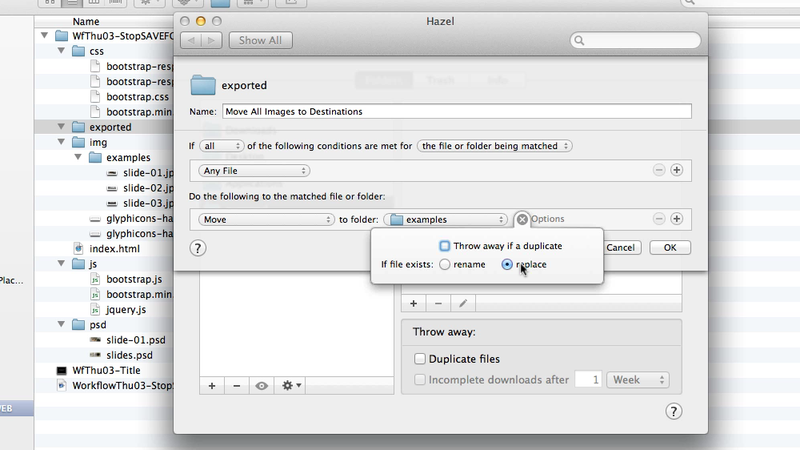Screen dimensions: 800x450
Task: Edit the selected rule with the pencil icon
Action: click(x=463, y=302)
